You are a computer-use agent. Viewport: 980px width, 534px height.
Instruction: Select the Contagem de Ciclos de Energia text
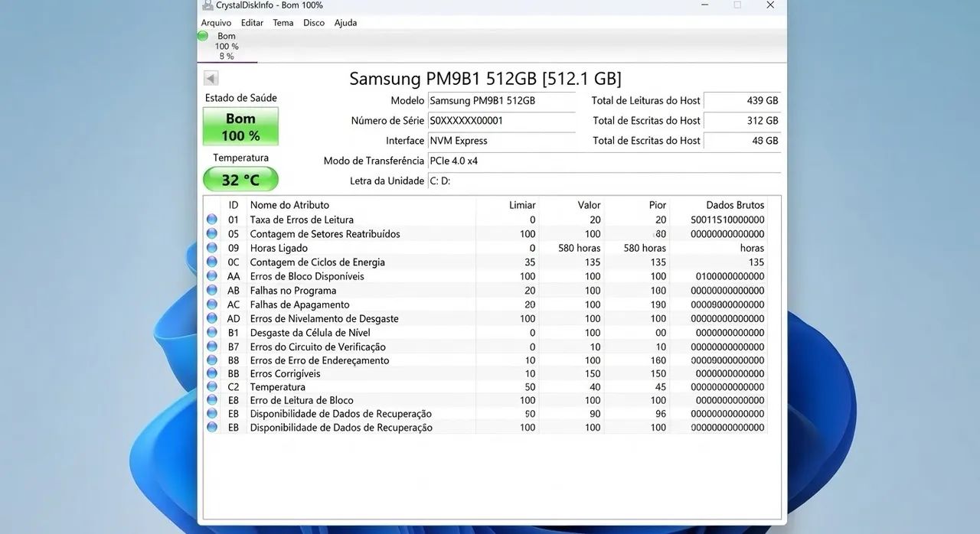[x=317, y=262]
